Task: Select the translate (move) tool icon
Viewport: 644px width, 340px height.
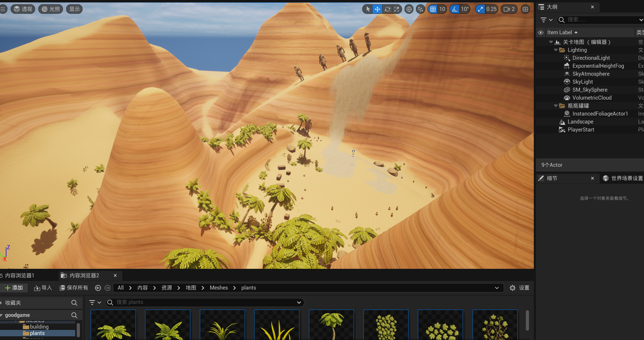Action: point(377,9)
